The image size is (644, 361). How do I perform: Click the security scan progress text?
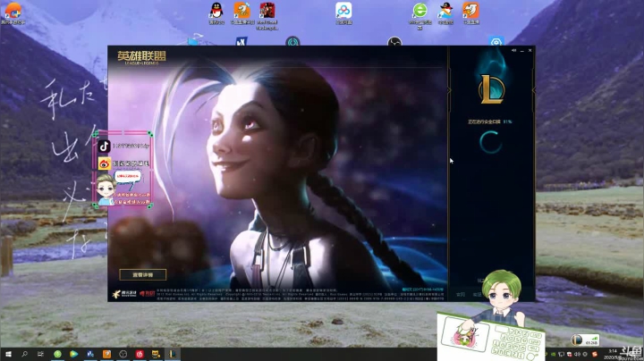tap(489, 122)
